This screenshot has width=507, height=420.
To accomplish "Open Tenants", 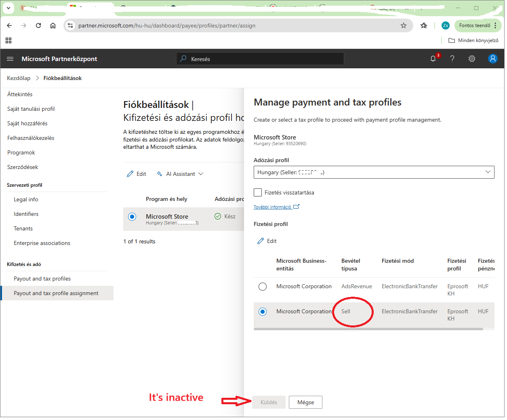I will click(x=23, y=228).
